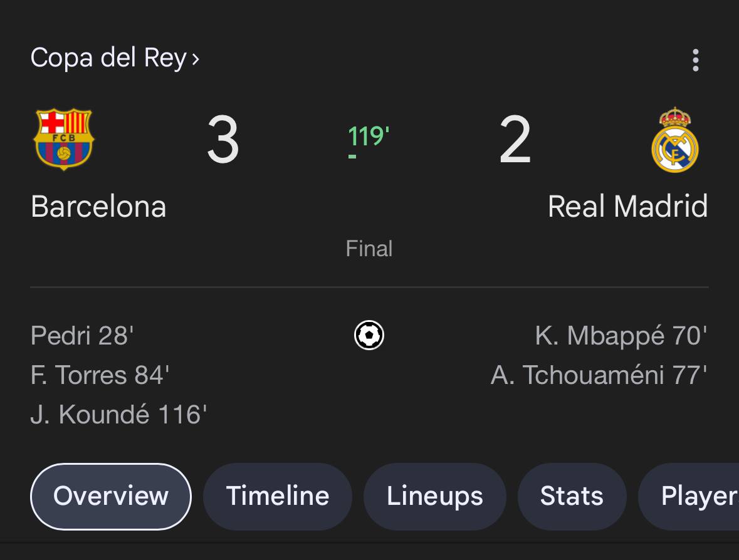Viewport: 739px width, 560px height.
Task: Open the three-dot more options menu
Action: (x=695, y=60)
